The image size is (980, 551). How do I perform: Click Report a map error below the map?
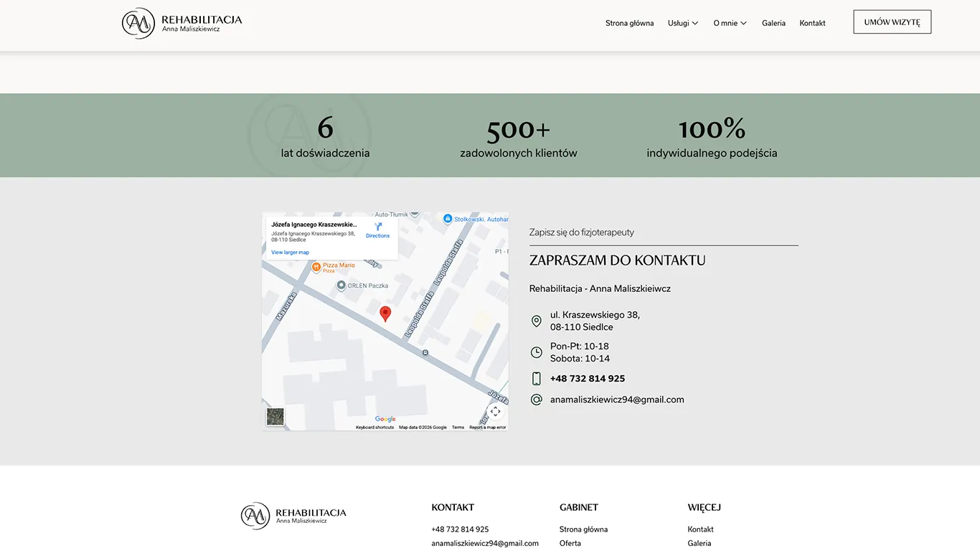(487, 426)
